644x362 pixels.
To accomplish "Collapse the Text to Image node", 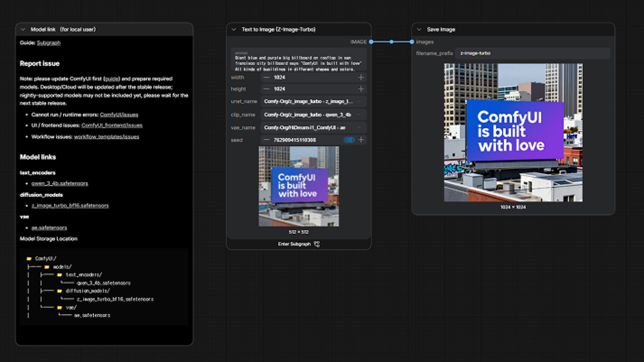I will pos(233,29).
